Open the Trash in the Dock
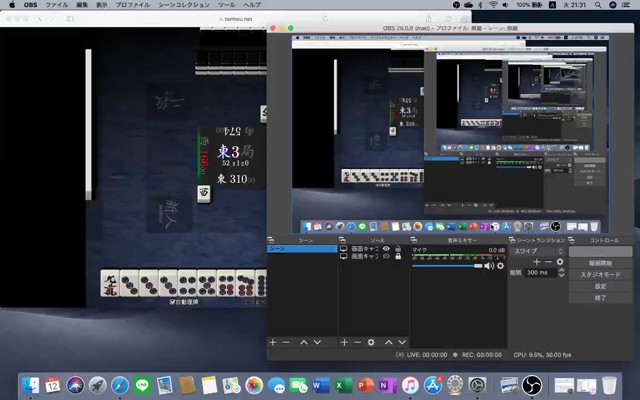The height and width of the screenshot is (400, 640). point(609,385)
